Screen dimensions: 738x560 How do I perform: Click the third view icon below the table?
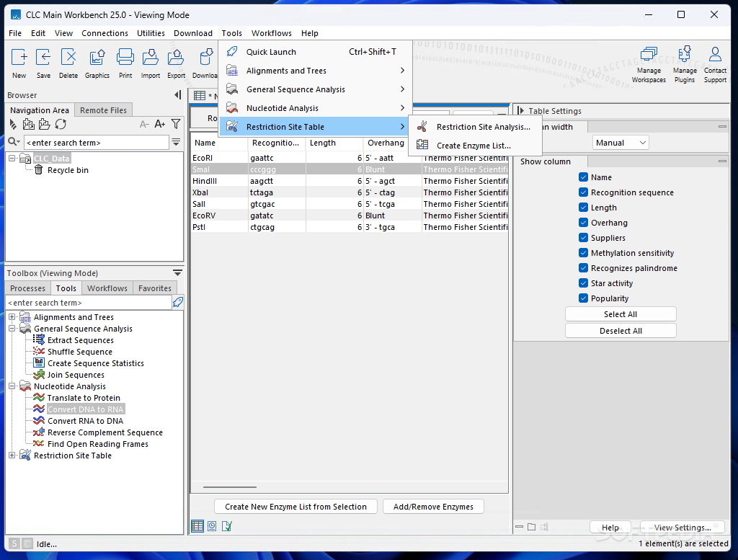coord(227,526)
